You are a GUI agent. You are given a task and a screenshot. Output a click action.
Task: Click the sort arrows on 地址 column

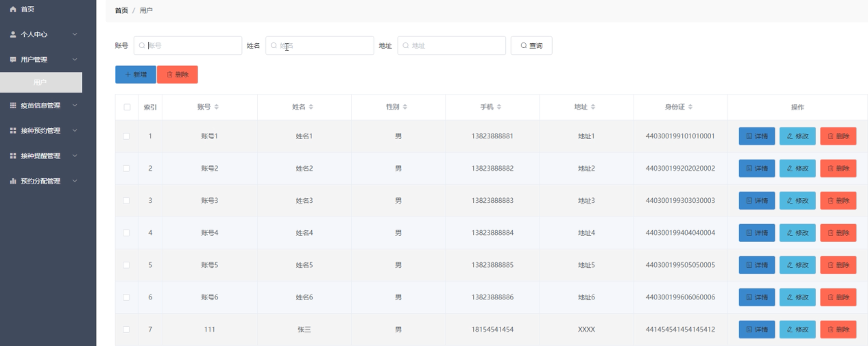coord(593,107)
